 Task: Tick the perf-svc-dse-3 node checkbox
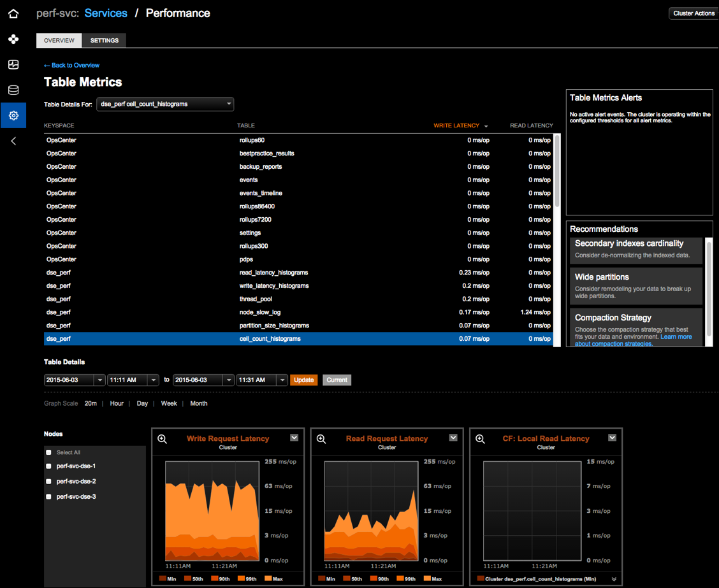click(49, 497)
